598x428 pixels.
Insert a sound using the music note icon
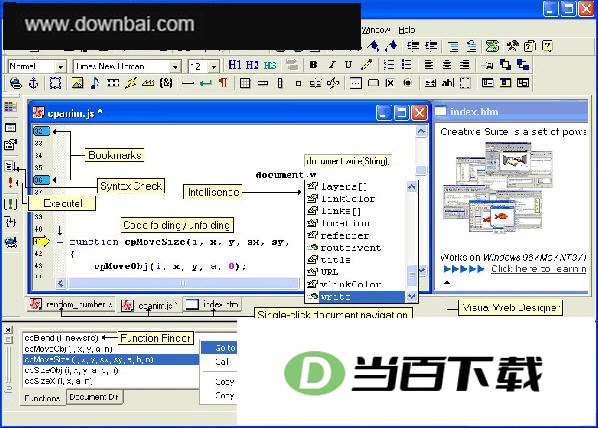tap(95, 83)
